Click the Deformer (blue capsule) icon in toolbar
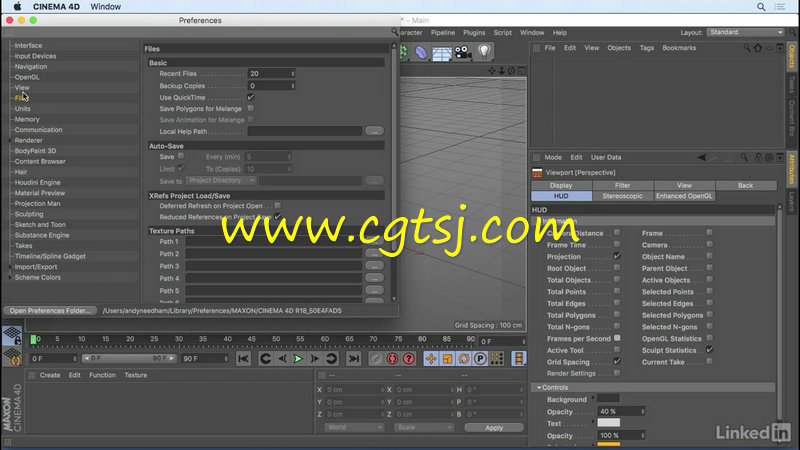Screen dimensions: 800x450 (421, 52)
